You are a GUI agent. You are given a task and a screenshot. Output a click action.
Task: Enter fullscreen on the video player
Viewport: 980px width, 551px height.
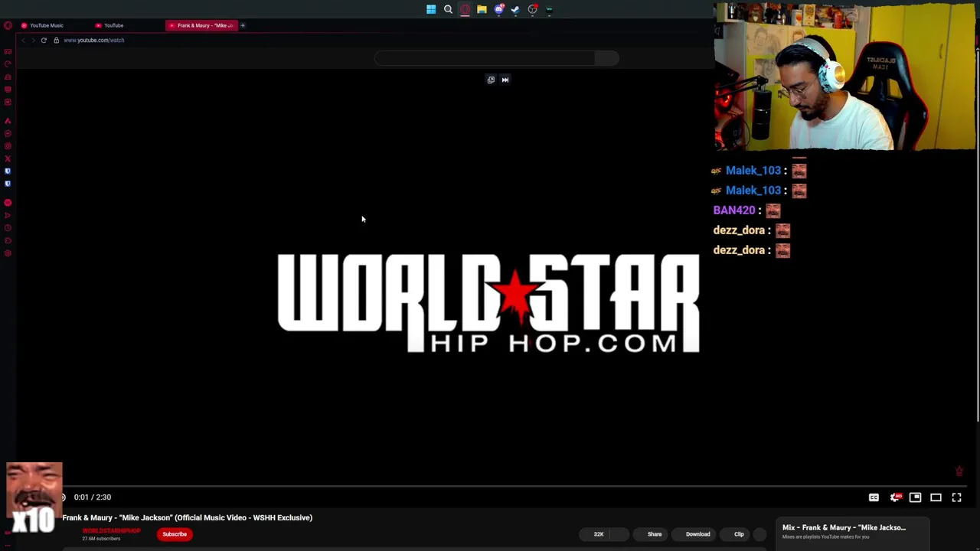[957, 497]
